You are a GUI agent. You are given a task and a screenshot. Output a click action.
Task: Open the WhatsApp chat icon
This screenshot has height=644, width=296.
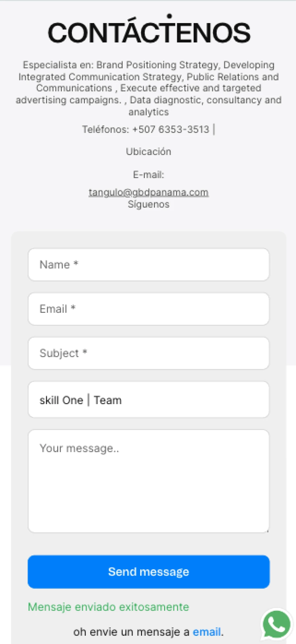coord(277,624)
